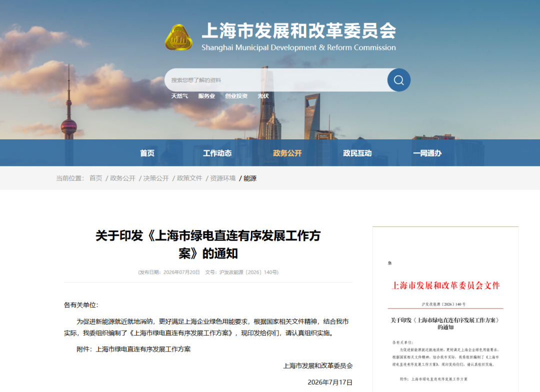This screenshot has height=392, width=540.
Task: Open the scanned document preview thumbnail
Action: pos(445,310)
